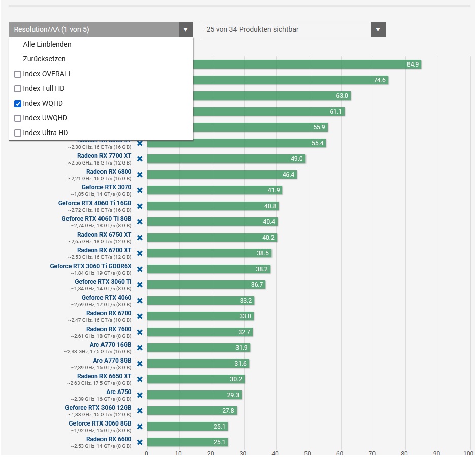Image resolution: width=476 pixels, height=457 pixels.
Task: Collapse the Resolution/AA dropdown arrow
Action: (x=186, y=30)
